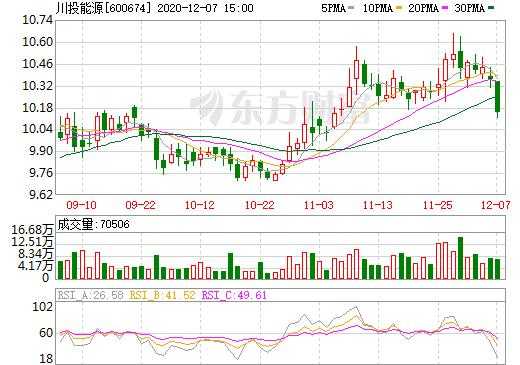Click the 10PMA legend label
The image size is (520, 365).
coord(378,8)
